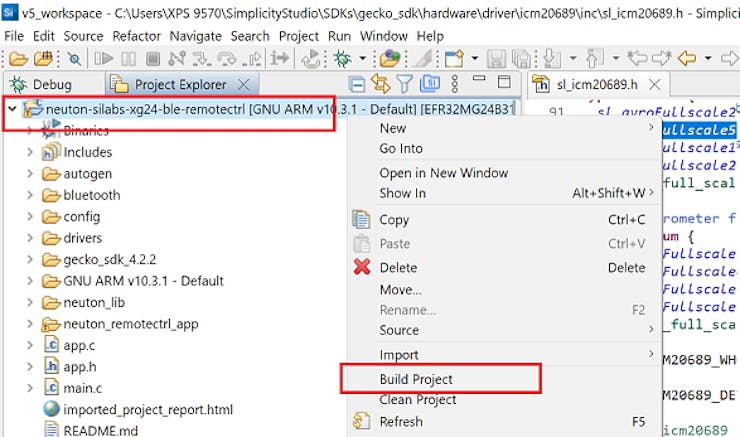The image size is (740, 437).
Task: Click the Filter funnel icon in Project Explorer
Action: point(404,84)
